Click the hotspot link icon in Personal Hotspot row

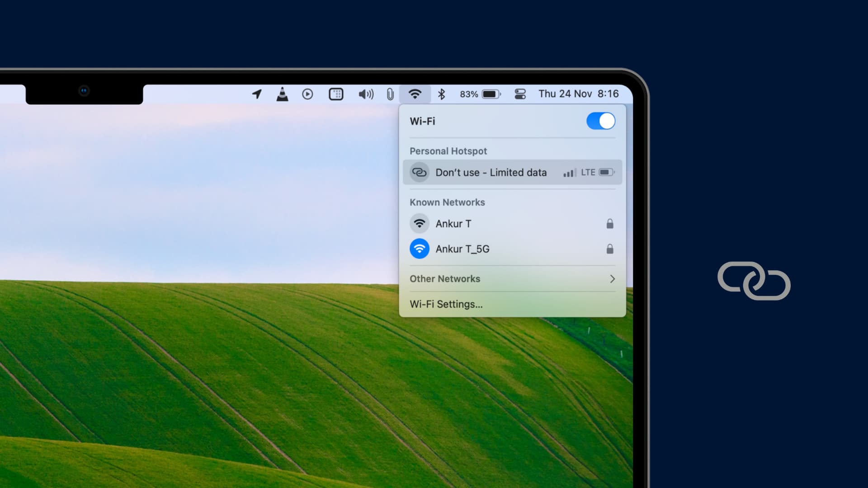point(419,172)
